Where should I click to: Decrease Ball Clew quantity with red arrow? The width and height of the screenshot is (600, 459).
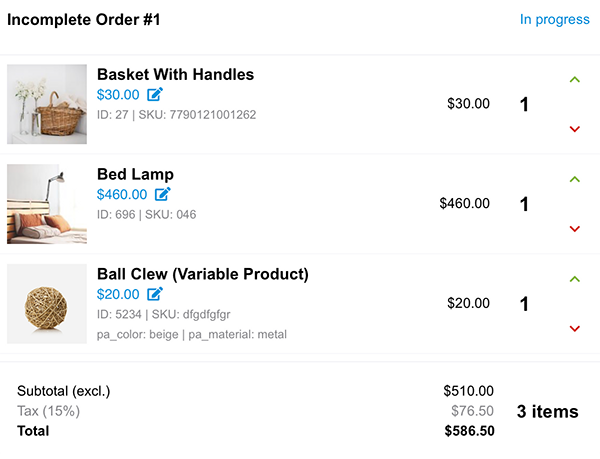coord(574,329)
